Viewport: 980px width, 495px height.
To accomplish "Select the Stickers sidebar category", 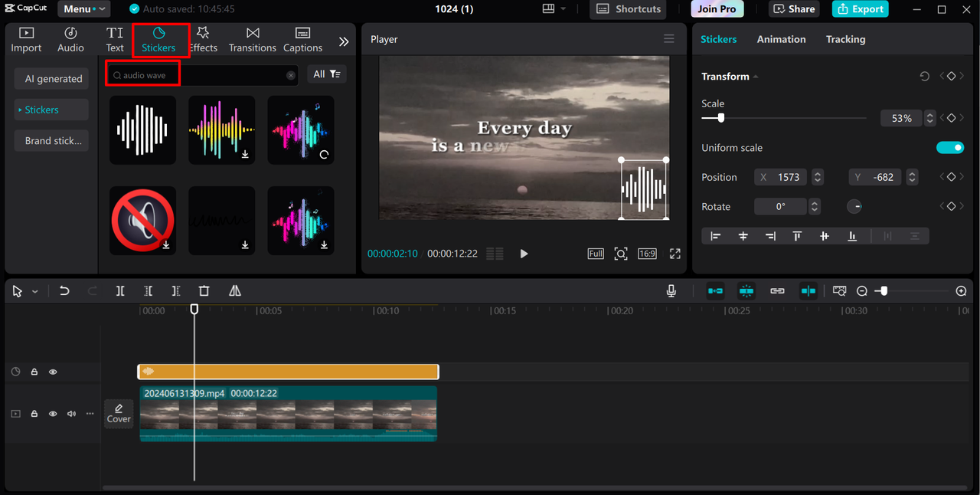I will [51, 110].
